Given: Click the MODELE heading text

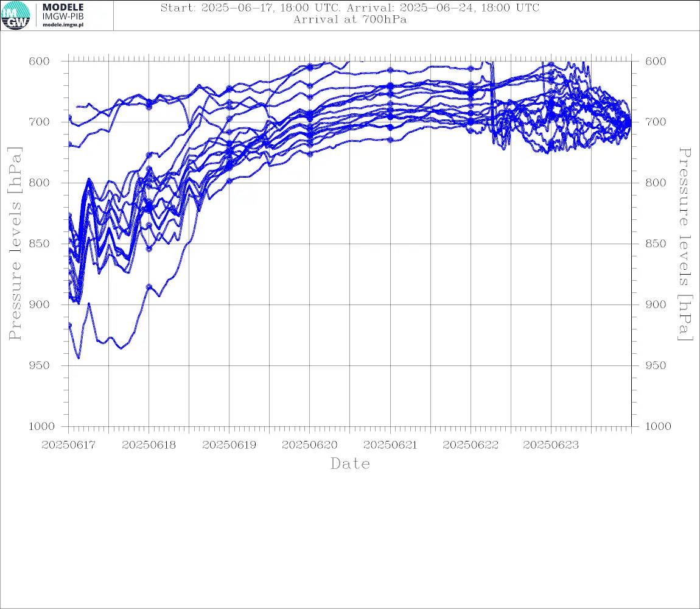Looking at the screenshot, I should pos(63,7).
